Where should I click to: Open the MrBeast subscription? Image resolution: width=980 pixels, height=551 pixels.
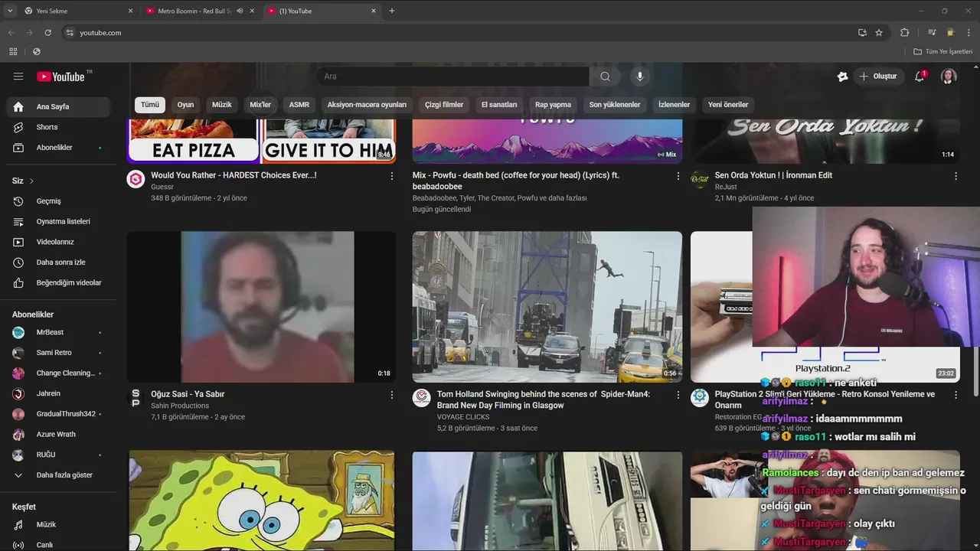tap(58, 333)
